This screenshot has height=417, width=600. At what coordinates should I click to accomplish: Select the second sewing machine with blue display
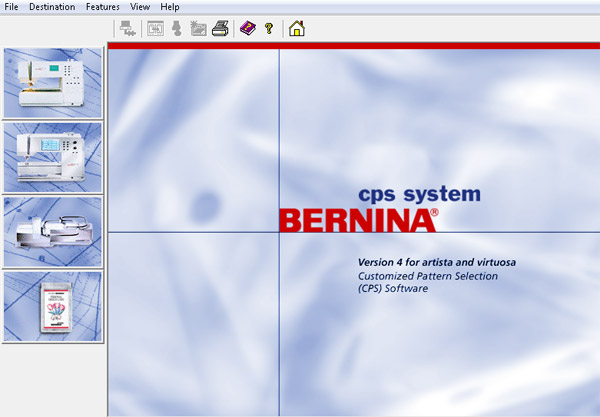[53, 157]
